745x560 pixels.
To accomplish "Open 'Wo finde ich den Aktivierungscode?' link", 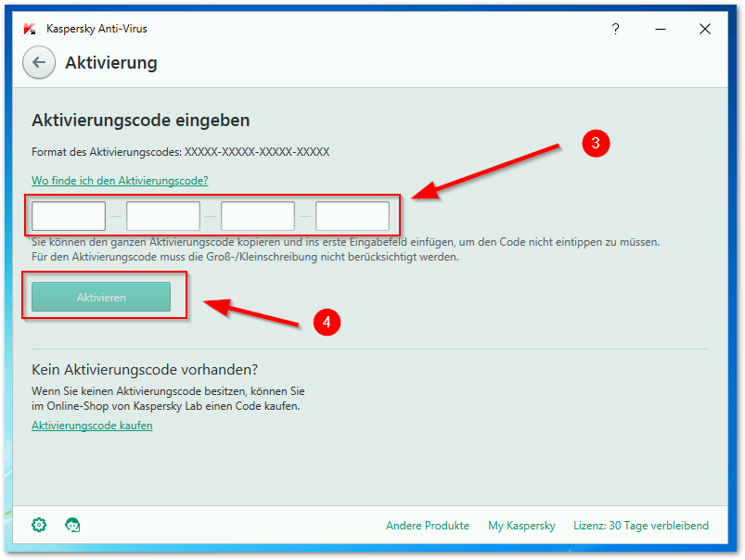I will pos(120,181).
